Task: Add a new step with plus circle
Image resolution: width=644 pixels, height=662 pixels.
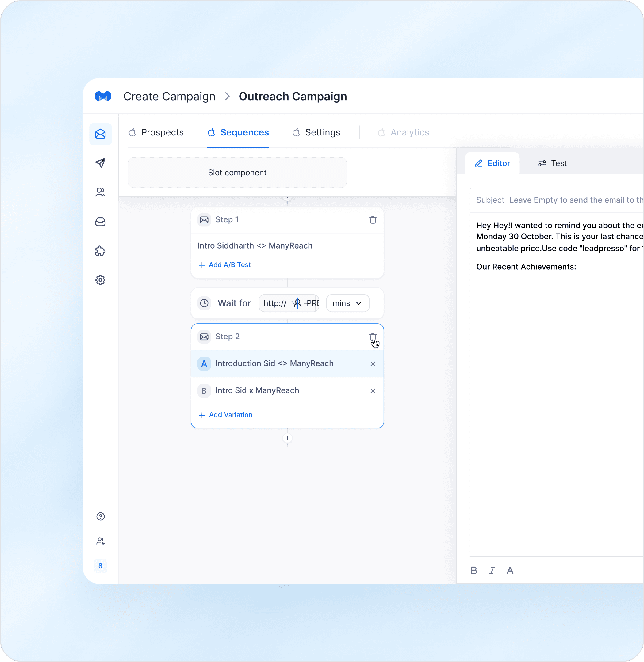Action: [288, 438]
